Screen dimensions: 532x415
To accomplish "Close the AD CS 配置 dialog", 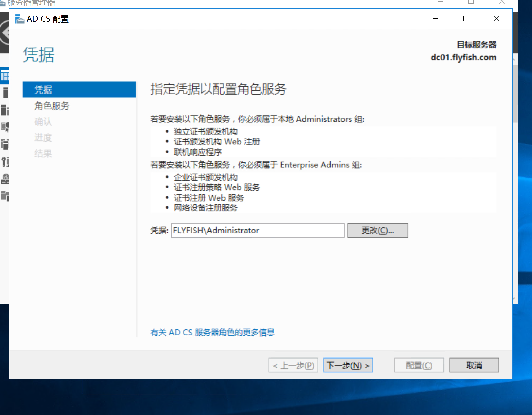I will click(497, 19).
